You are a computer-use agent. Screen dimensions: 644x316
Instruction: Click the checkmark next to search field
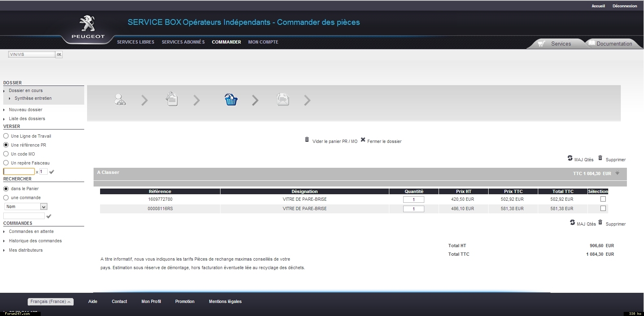49,216
